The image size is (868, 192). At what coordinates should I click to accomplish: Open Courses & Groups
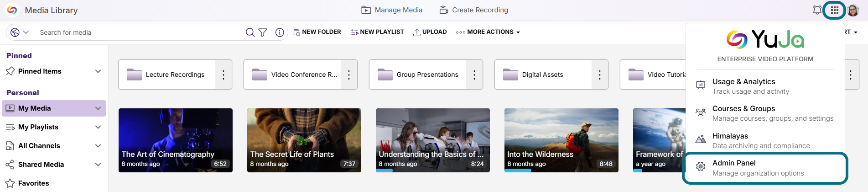click(x=765, y=113)
